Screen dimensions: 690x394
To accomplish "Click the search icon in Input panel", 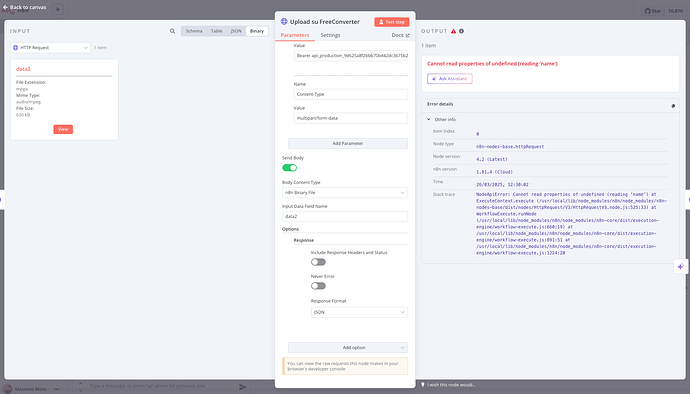I will click(172, 31).
